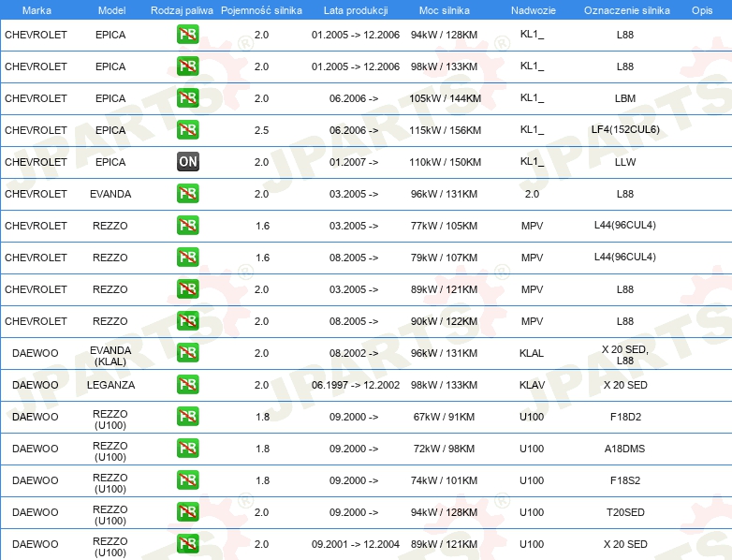Click the KLAV body cell

532,385
